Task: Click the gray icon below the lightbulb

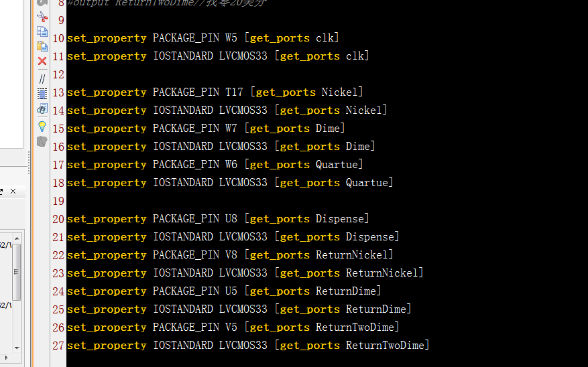Action: point(42,141)
